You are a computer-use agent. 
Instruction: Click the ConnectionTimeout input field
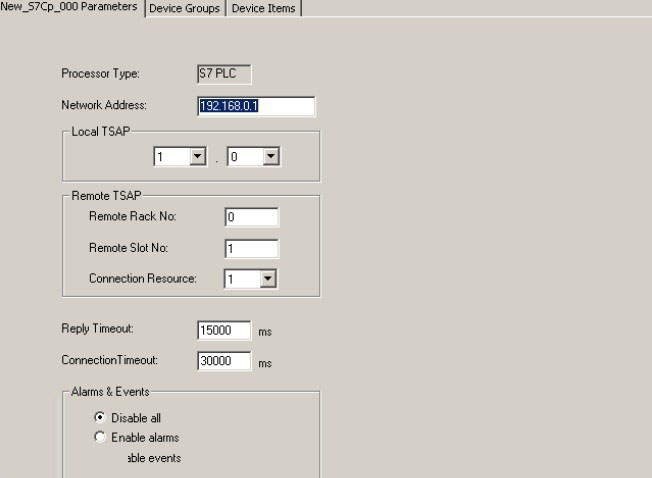point(224,361)
